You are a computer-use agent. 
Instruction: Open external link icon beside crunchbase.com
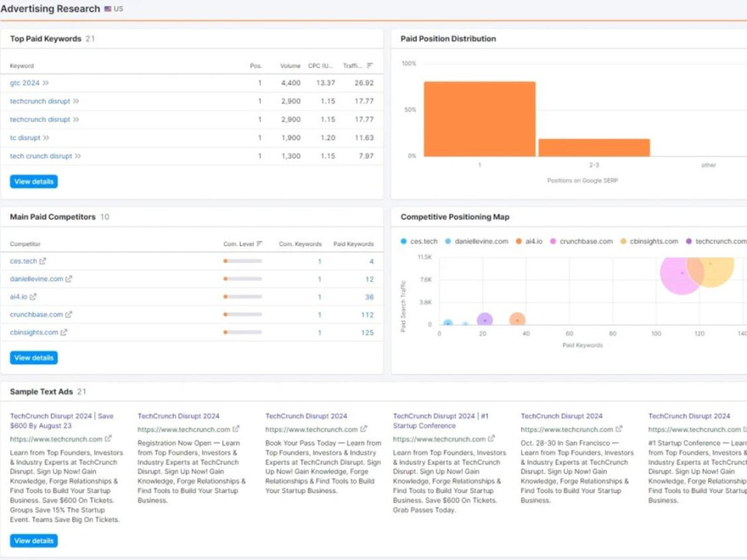pos(69,314)
